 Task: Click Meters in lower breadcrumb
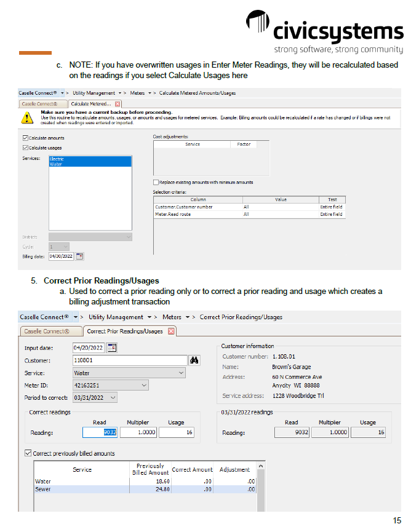tap(172, 317)
